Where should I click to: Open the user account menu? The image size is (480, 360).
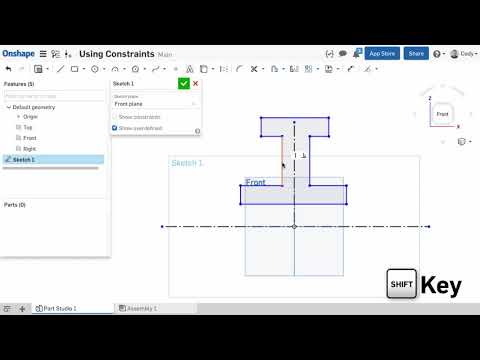(x=464, y=54)
